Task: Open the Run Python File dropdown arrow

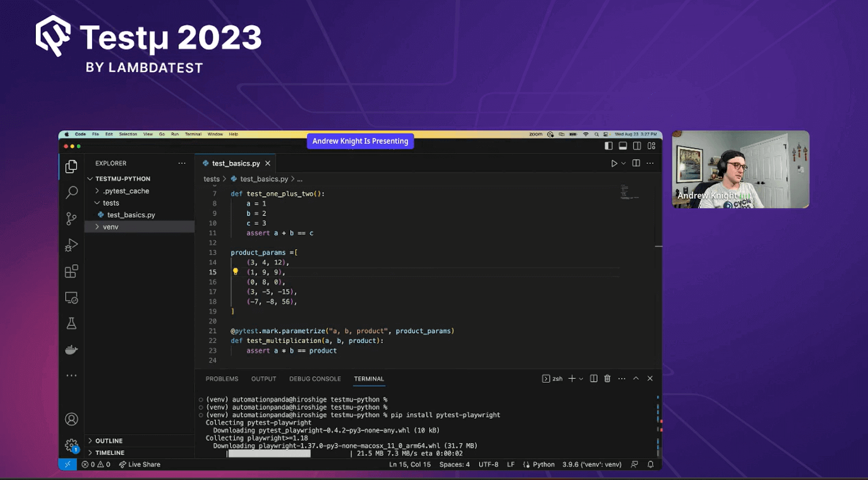Action: point(623,163)
